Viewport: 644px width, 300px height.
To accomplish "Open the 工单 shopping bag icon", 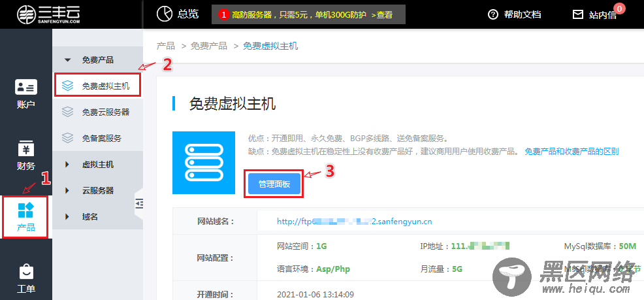I will click(26, 272).
